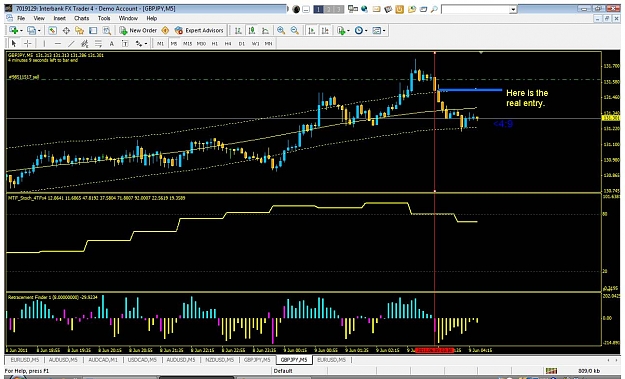Screen dimensions: 625x379
Task: Zoom in on the chart
Action: 281,30
